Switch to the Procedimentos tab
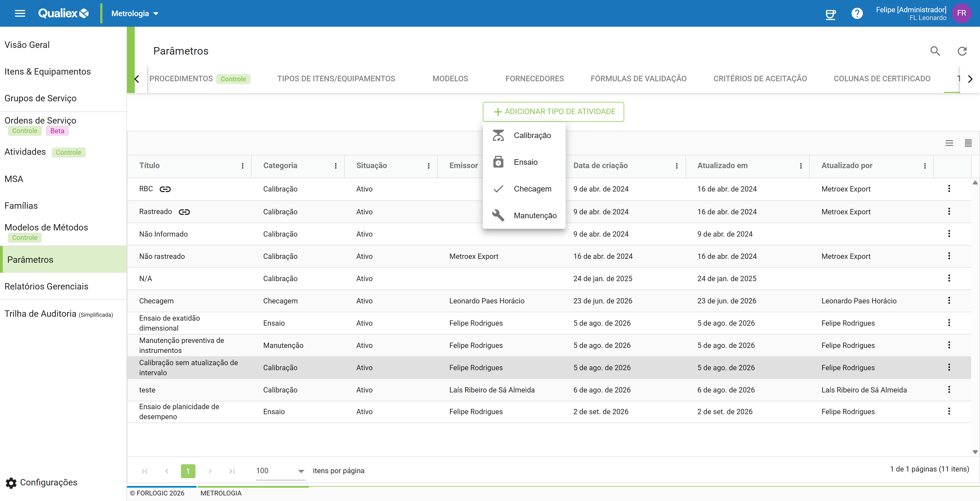Image resolution: width=980 pixels, height=501 pixels. [200, 79]
